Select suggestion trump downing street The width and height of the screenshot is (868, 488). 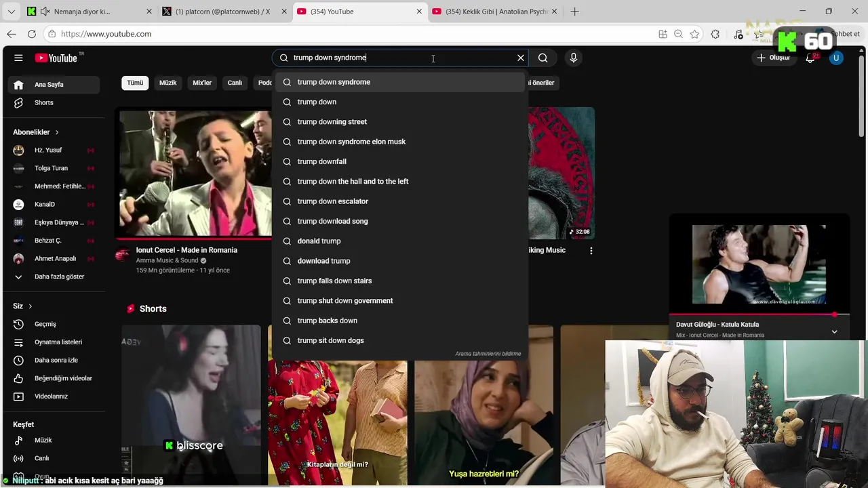click(x=400, y=122)
